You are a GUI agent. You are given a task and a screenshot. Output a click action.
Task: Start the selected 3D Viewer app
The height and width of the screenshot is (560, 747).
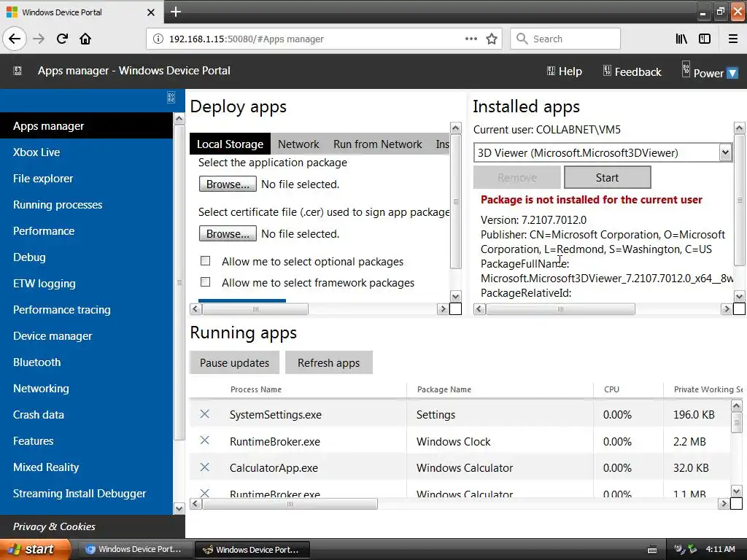click(608, 177)
